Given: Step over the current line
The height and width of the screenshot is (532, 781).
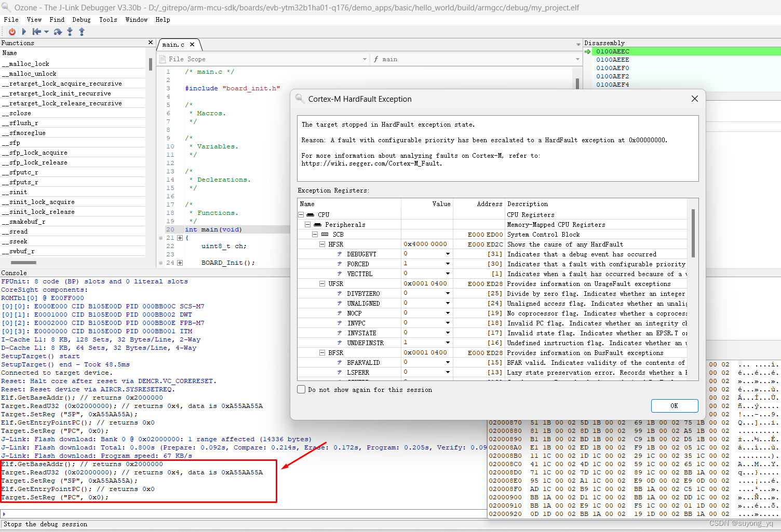Looking at the screenshot, I should (x=58, y=32).
